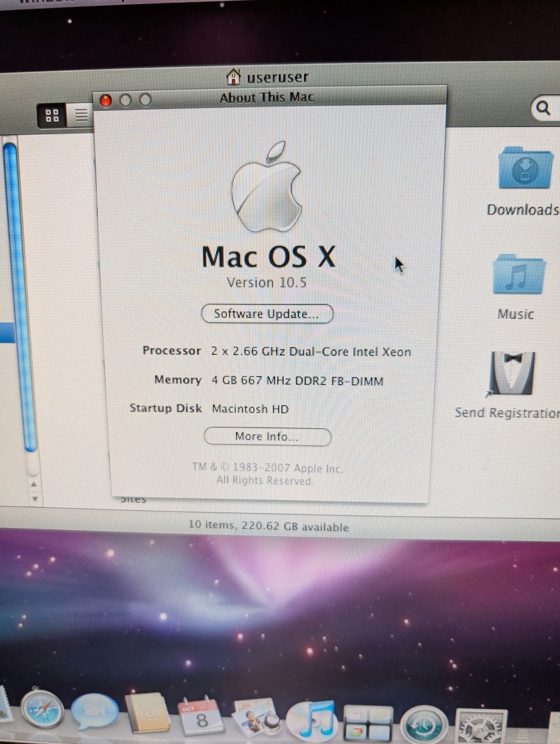Viewport: 560px width, 744px height.
Task: Click the Finder sidebar scrollbar thumb
Action: pos(21,298)
